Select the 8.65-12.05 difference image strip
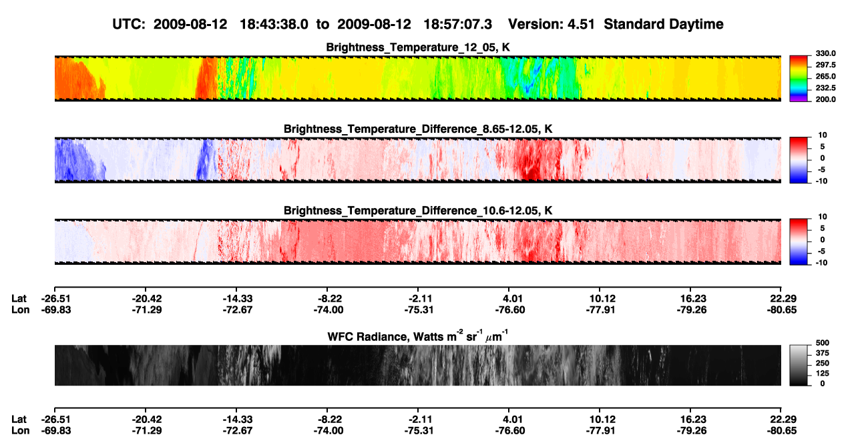 [x=417, y=159]
